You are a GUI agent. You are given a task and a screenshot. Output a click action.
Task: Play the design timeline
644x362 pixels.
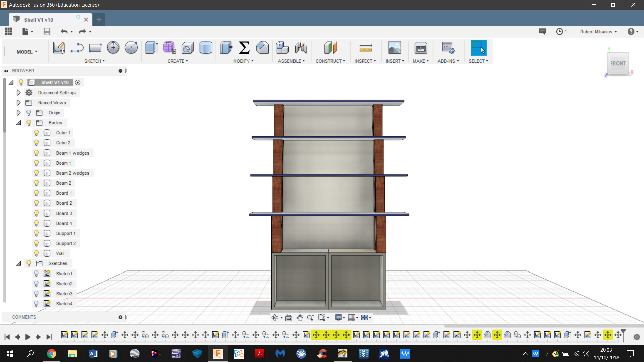(28, 337)
